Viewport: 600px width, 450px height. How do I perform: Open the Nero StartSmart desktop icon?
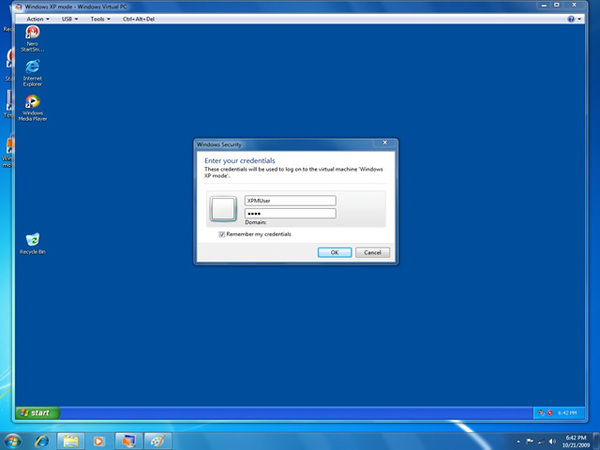(33, 38)
